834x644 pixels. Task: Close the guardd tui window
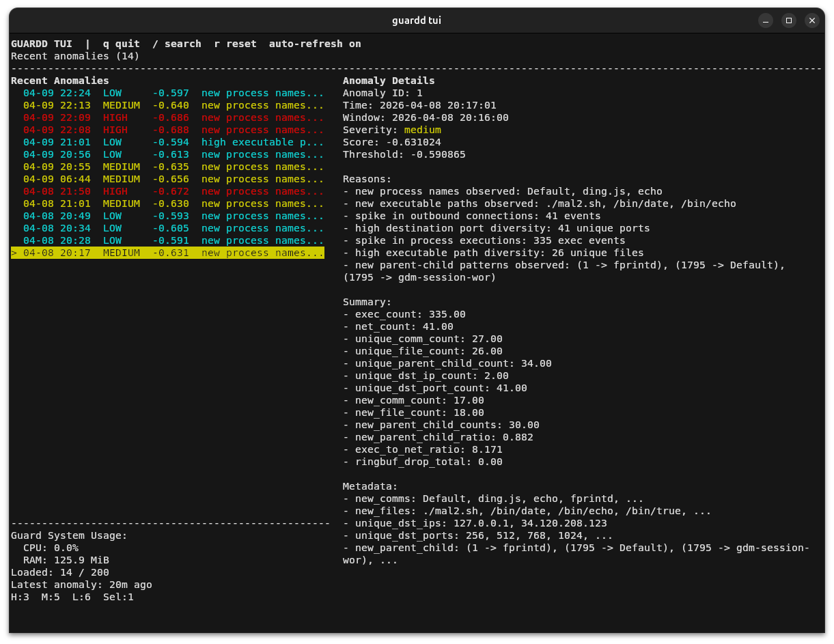click(812, 20)
